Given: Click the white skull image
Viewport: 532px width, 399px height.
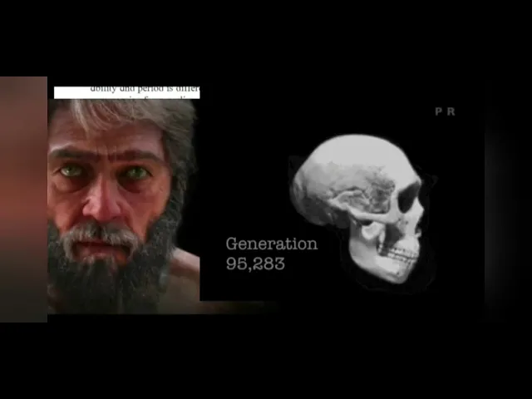Looking at the screenshot, I should 358,208.
